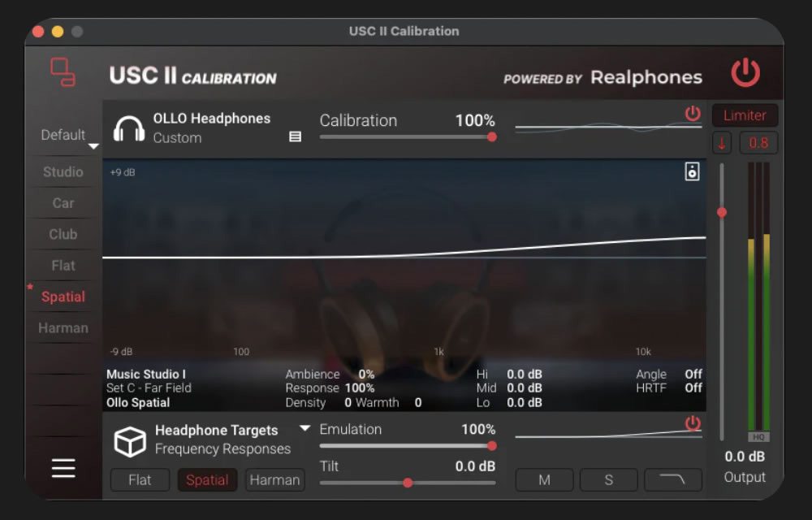Click the Emulation slider handle

[x=492, y=445]
